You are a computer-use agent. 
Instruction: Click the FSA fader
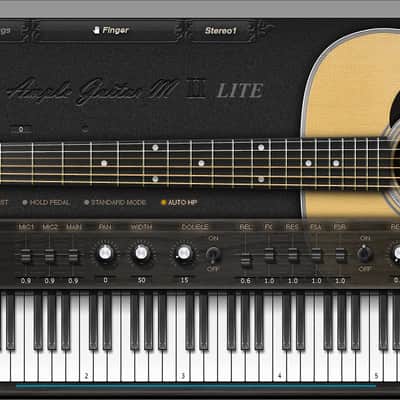pos(316,255)
